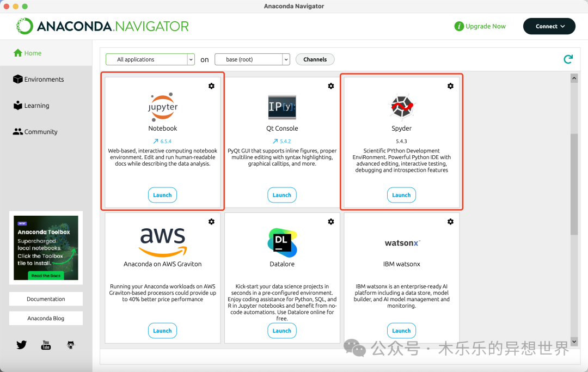Open the Connect dropdown menu
The image size is (588, 372).
point(549,26)
